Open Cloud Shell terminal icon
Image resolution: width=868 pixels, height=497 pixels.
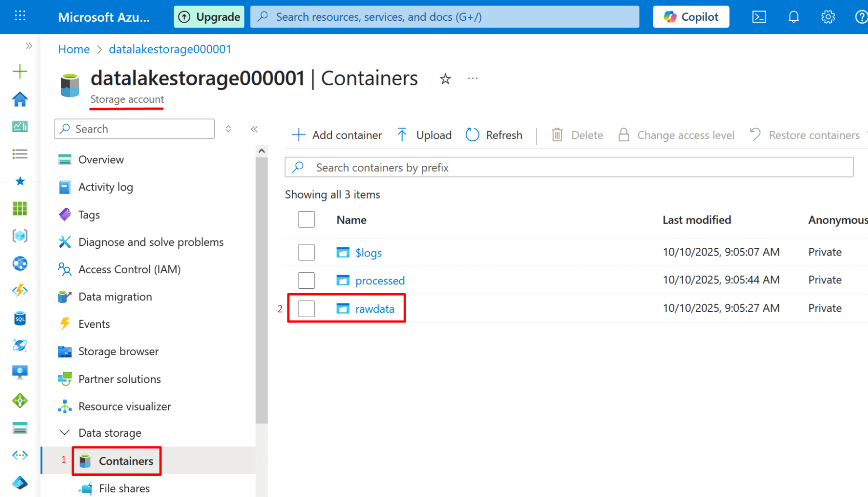point(759,17)
